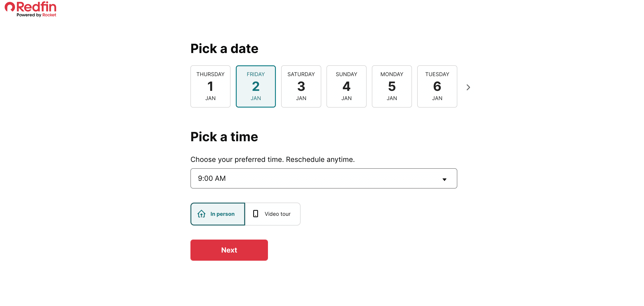Click the 'Powered by Rocket' text
Viewport: 644px width, 306px height.
36,15
